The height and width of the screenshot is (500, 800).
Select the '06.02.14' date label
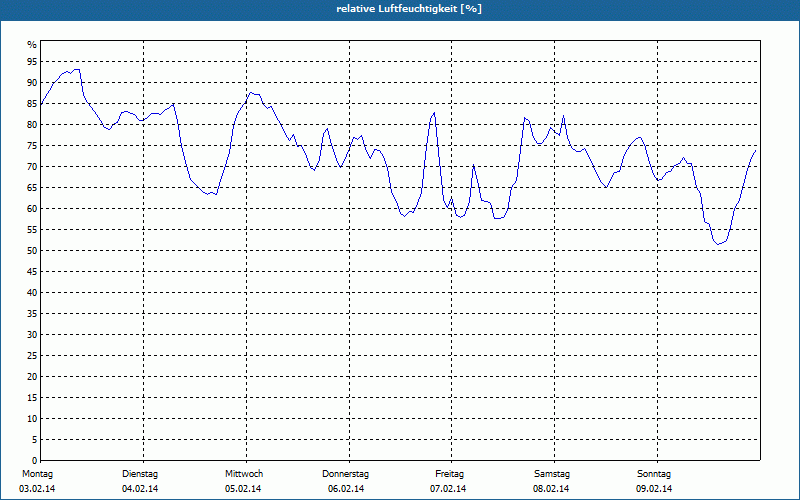click(x=346, y=489)
